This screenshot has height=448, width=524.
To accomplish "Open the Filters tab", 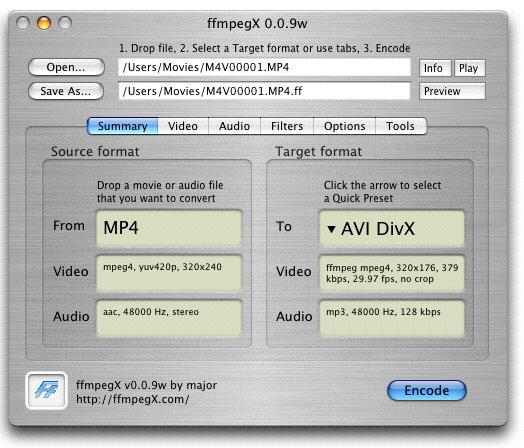I will click(x=287, y=126).
